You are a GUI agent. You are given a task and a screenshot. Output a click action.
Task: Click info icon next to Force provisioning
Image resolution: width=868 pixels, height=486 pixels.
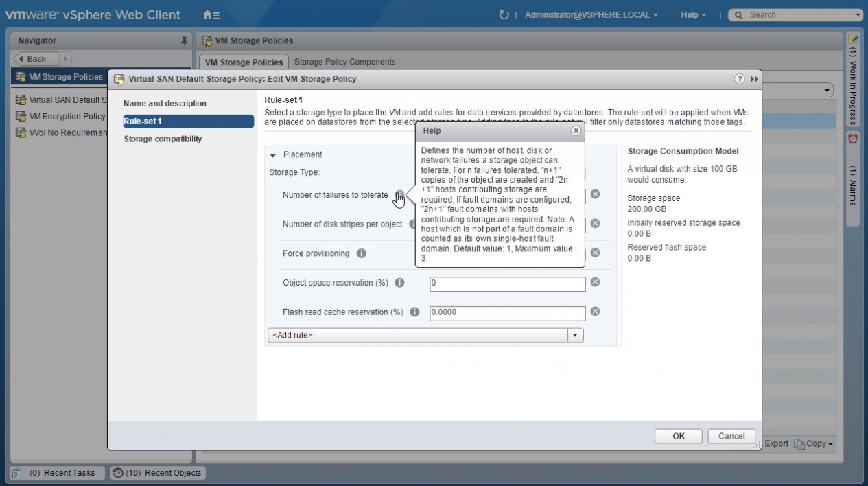(361, 253)
